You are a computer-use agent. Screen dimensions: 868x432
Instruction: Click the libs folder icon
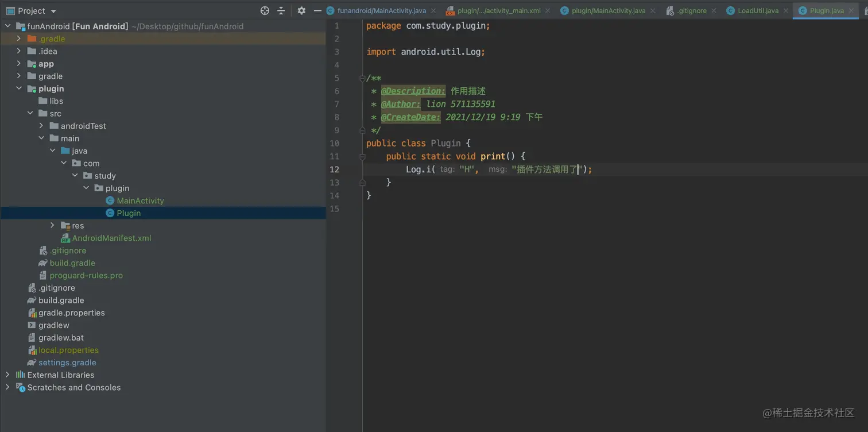pos(43,101)
